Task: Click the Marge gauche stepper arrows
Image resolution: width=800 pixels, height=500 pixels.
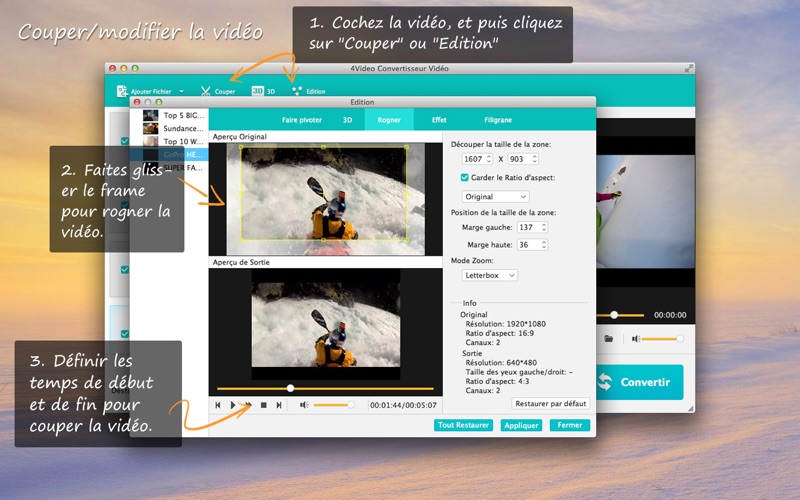Action: pos(544,228)
